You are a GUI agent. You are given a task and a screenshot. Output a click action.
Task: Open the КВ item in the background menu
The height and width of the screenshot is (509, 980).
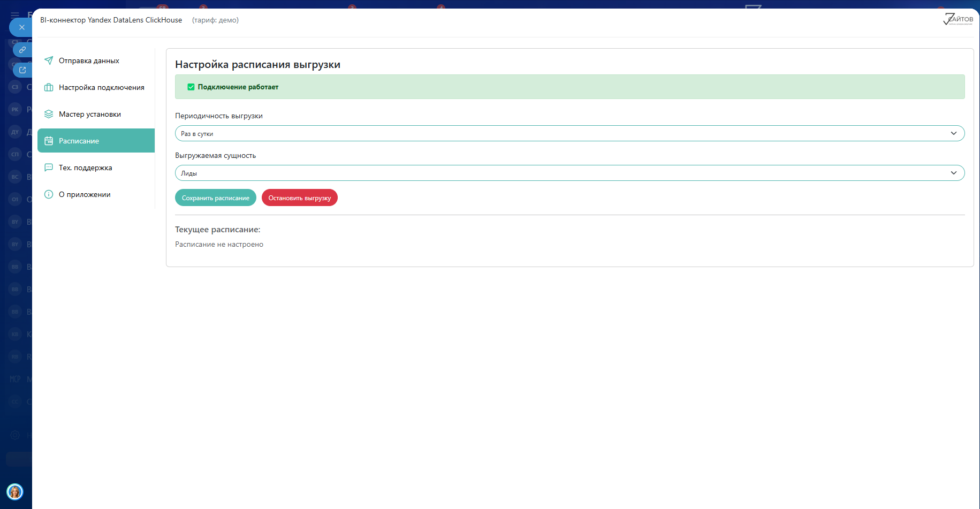[15, 335]
